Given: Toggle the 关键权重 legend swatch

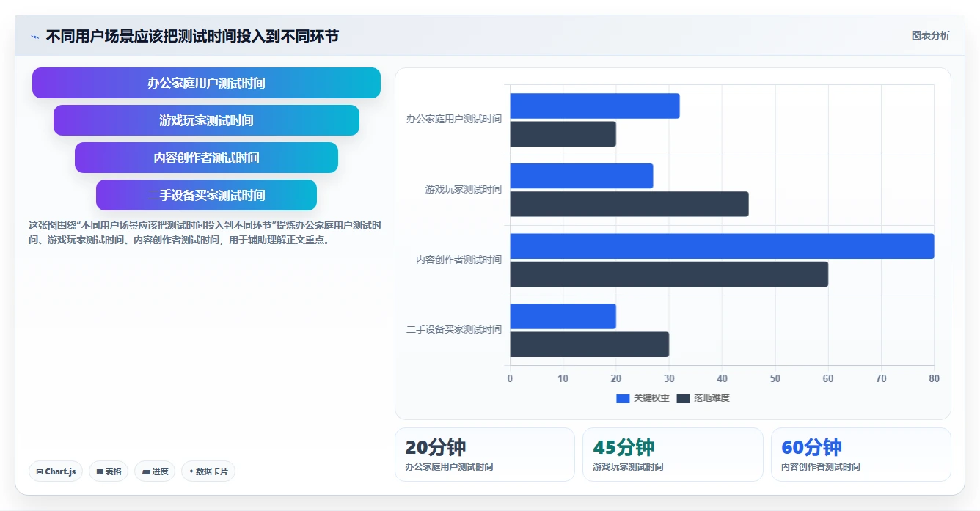Looking at the screenshot, I should pos(623,398).
